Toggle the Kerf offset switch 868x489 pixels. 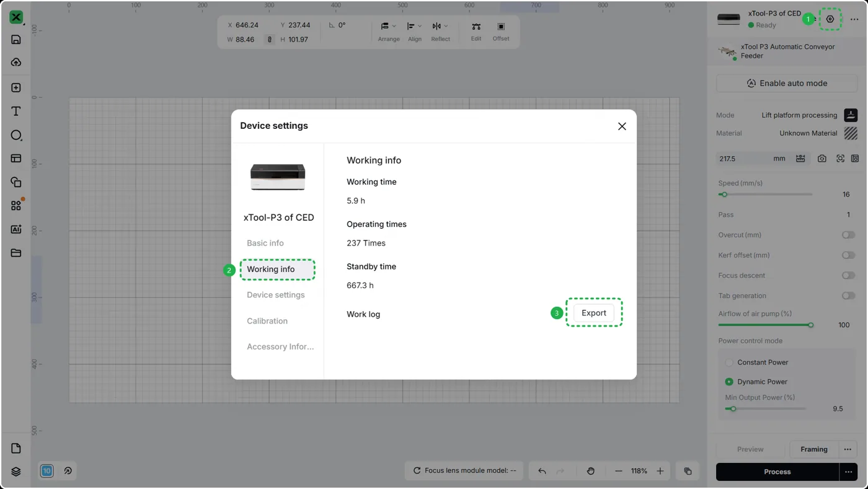pos(848,255)
